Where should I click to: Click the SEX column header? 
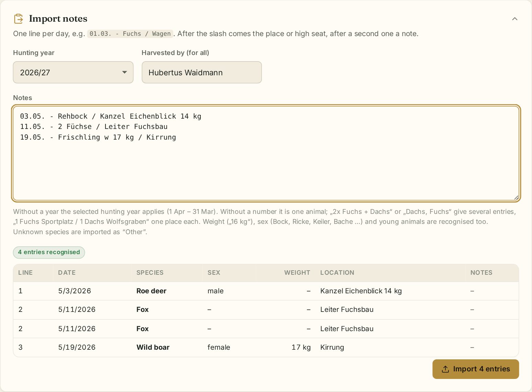pyautogui.click(x=214, y=273)
